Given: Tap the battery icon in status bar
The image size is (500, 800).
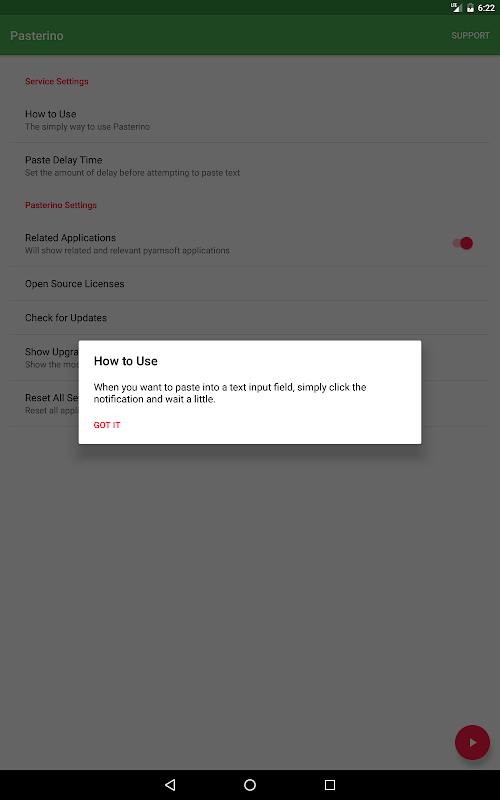Looking at the screenshot, I should click(470, 8).
